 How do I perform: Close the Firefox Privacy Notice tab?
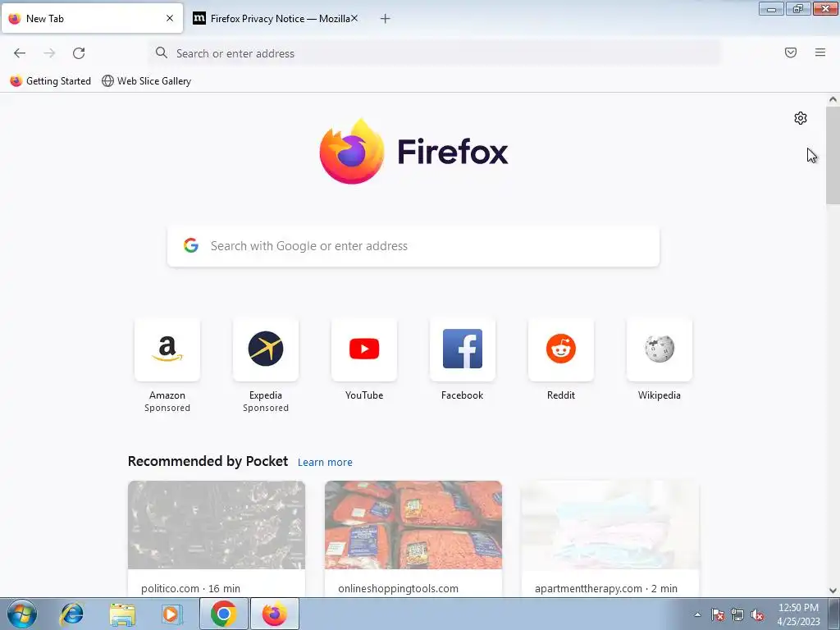click(x=354, y=18)
